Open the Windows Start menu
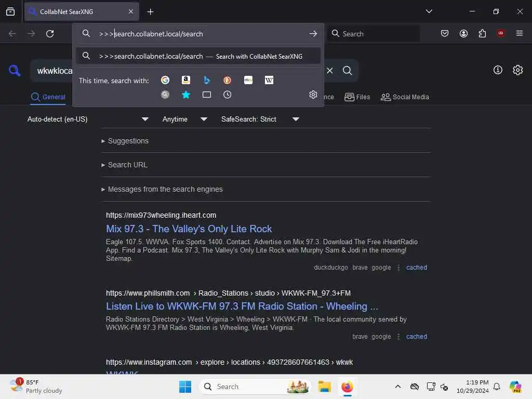The height and width of the screenshot is (399, 532). pos(185,387)
